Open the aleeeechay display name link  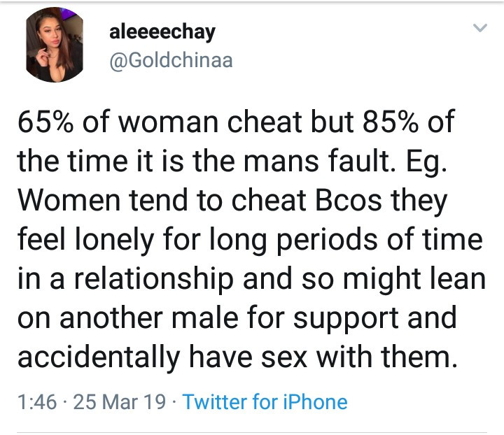(162, 31)
